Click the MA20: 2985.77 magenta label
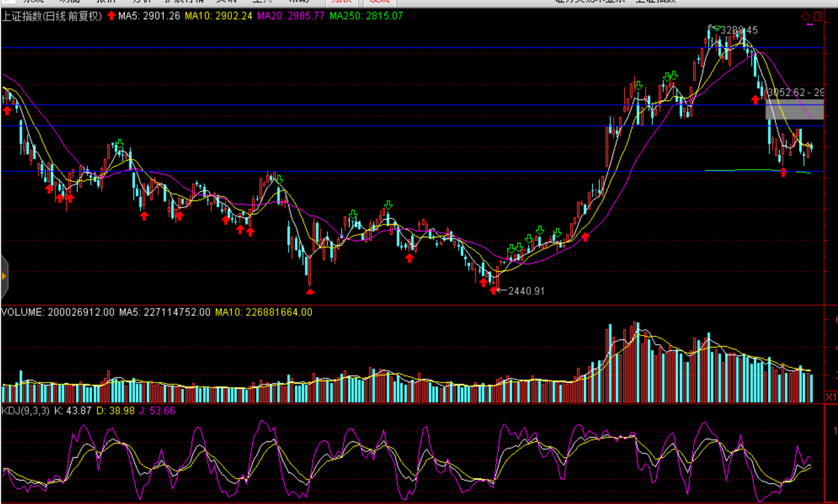 (291, 16)
